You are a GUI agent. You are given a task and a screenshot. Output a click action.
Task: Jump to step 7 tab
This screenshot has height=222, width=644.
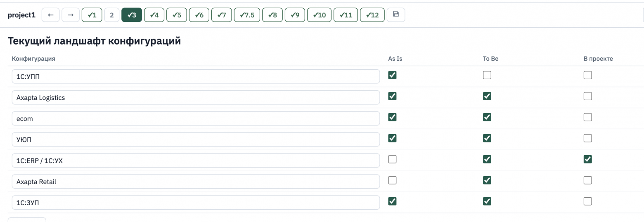[222, 15]
